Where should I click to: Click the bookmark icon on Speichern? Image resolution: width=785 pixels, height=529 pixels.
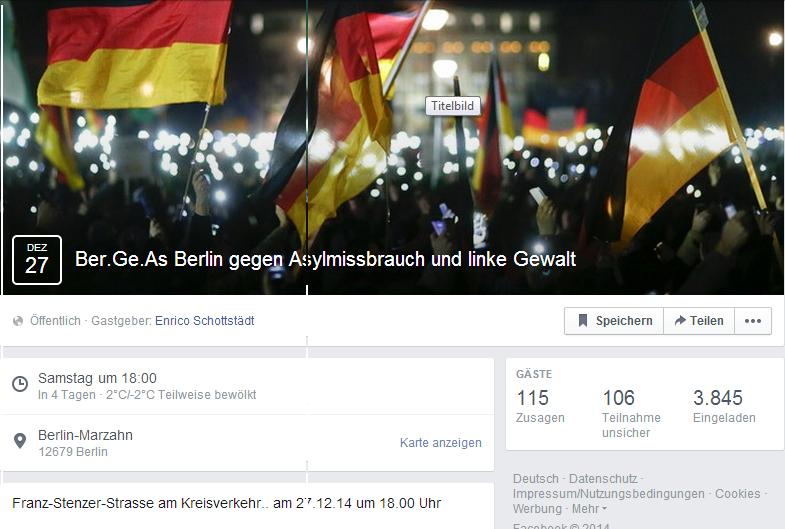(583, 320)
